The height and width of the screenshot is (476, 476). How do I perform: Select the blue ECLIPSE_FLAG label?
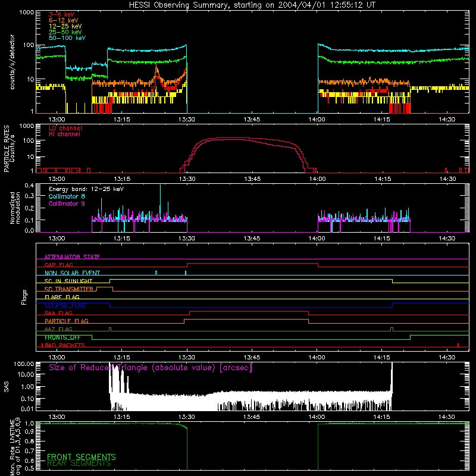pos(65,305)
